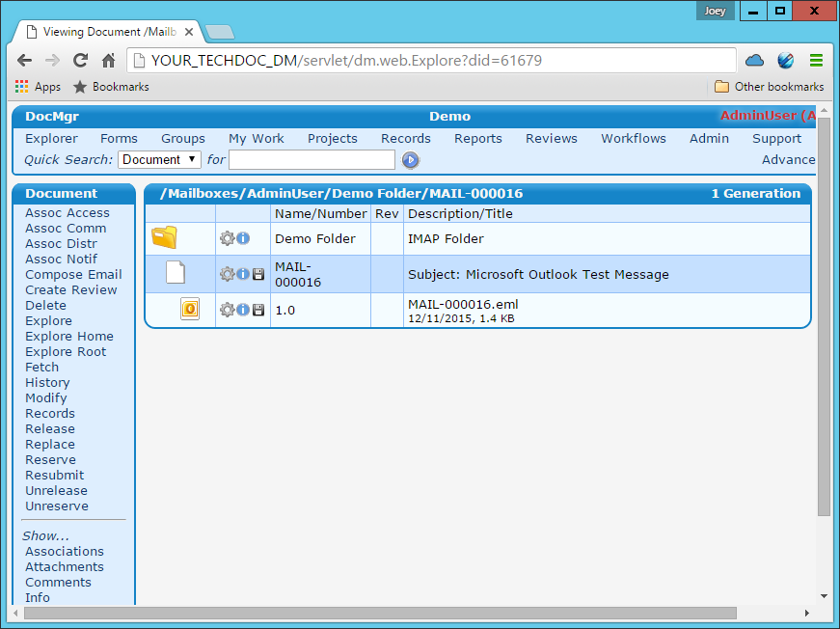The height and width of the screenshot is (629, 840).
Task: Reload the current page
Action: (x=80, y=61)
